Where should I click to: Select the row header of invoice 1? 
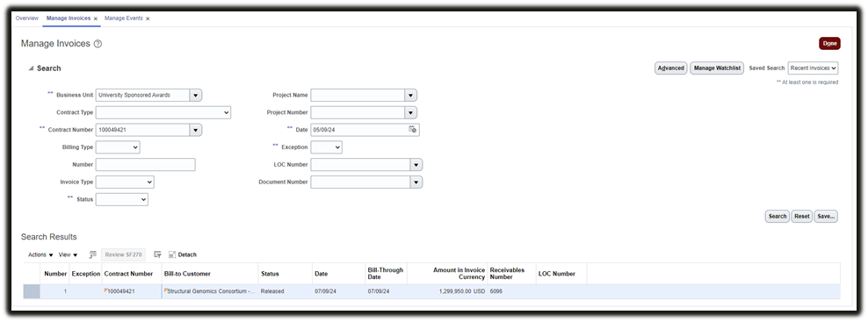click(32, 291)
